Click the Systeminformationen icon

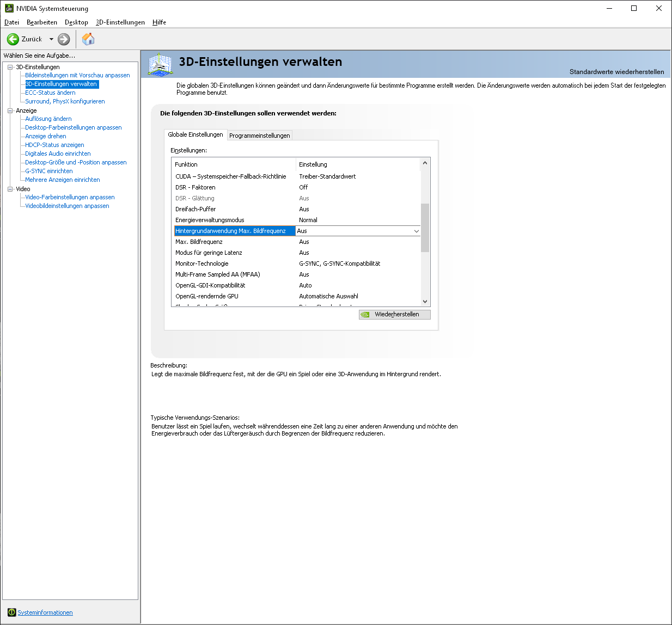pos(12,612)
